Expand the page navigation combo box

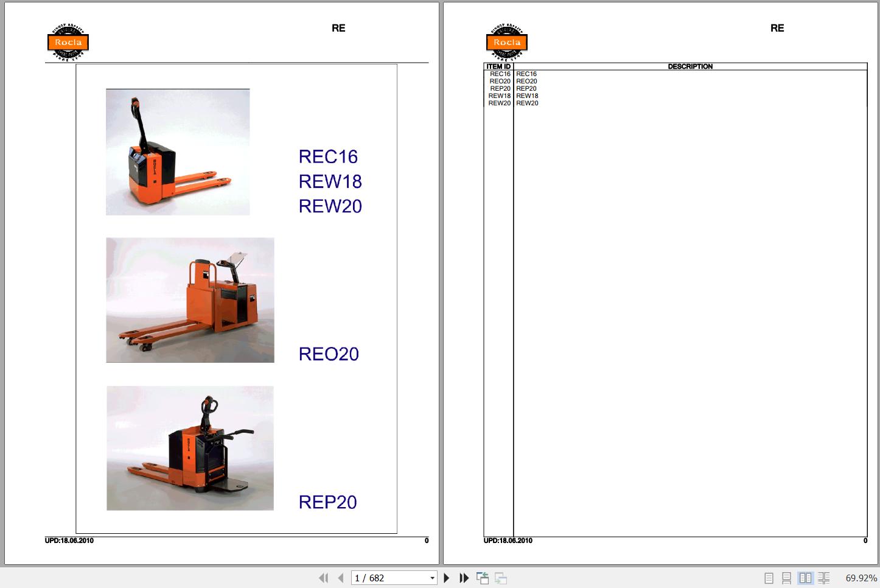point(432,578)
